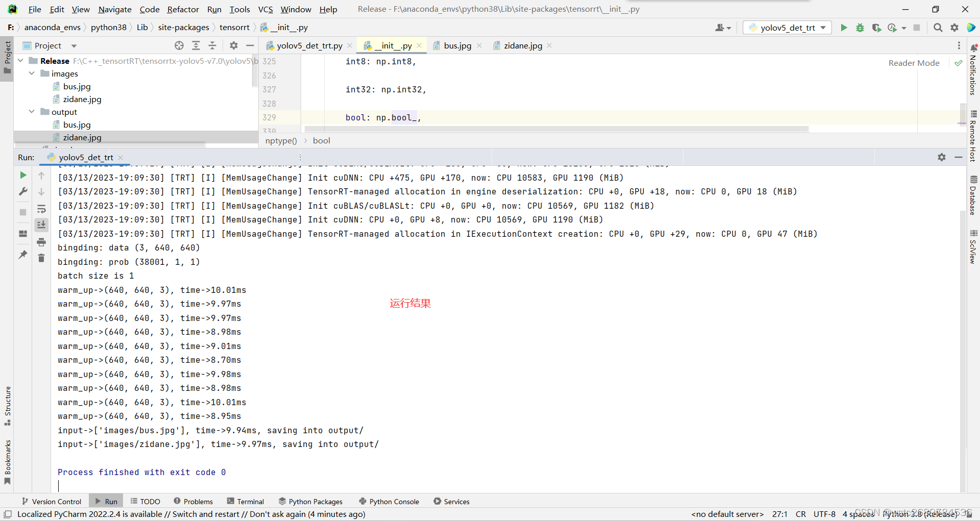The image size is (980, 521).
Task: Rerun yolov5_det_trt in Run panel
Action: coord(23,175)
